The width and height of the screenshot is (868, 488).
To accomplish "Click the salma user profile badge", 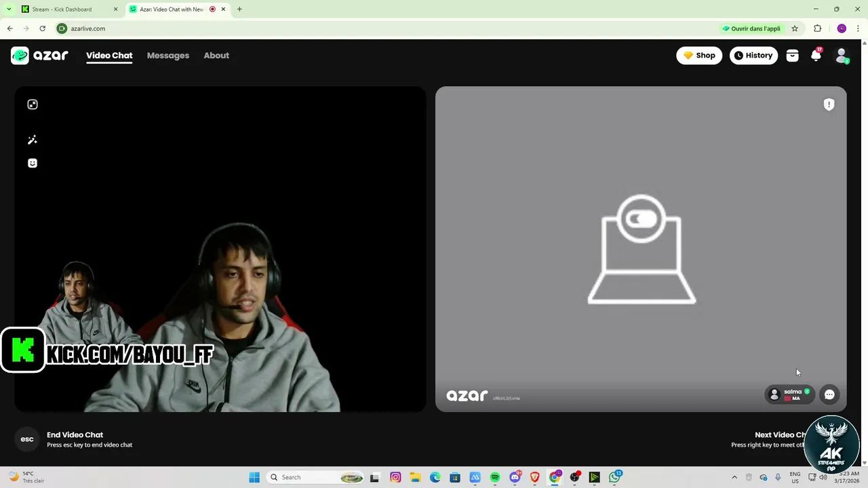I will [x=789, y=394].
